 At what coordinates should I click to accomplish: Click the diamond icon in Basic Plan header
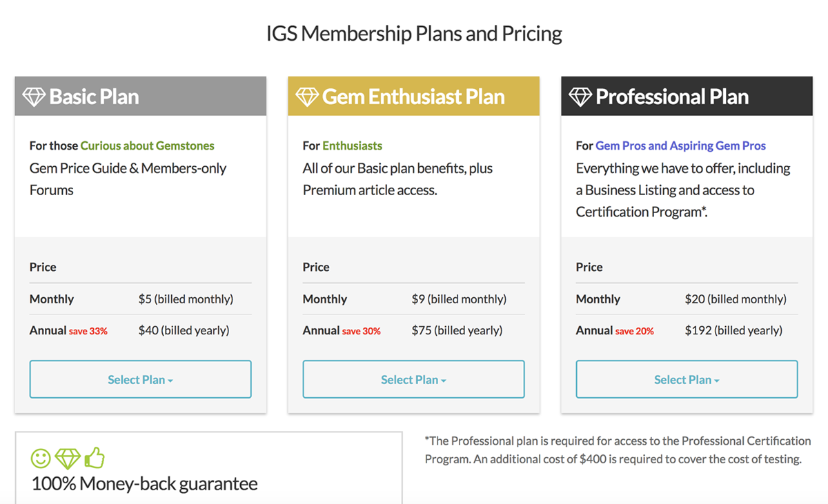(x=34, y=97)
